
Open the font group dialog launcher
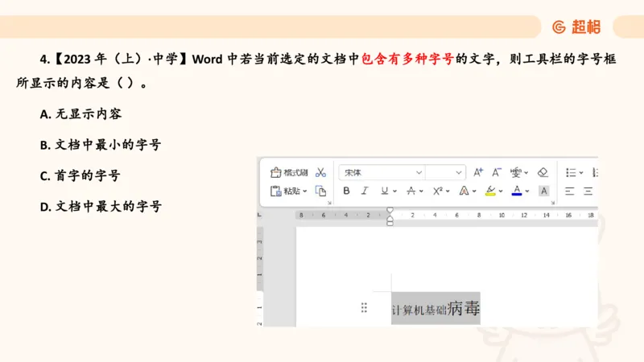(553, 203)
